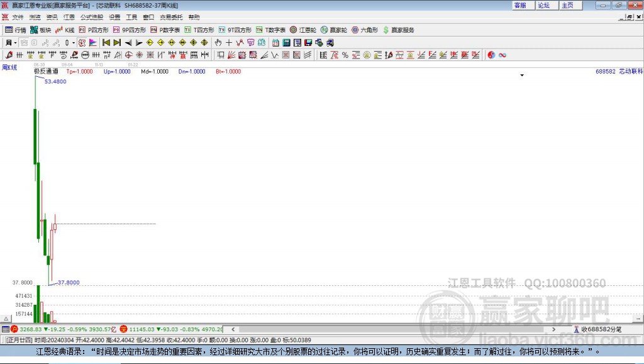Jump to last bar icon
Viewport: 644px width, 364px height.
[x=117, y=43]
